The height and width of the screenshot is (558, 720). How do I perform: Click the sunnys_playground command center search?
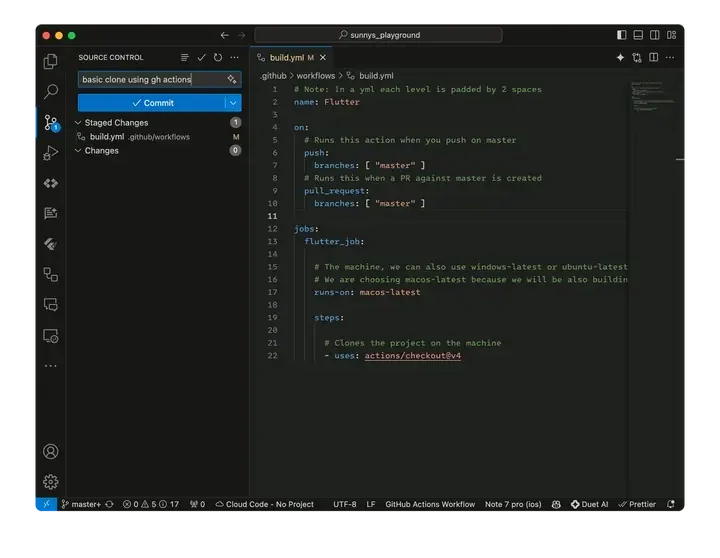tap(378, 35)
